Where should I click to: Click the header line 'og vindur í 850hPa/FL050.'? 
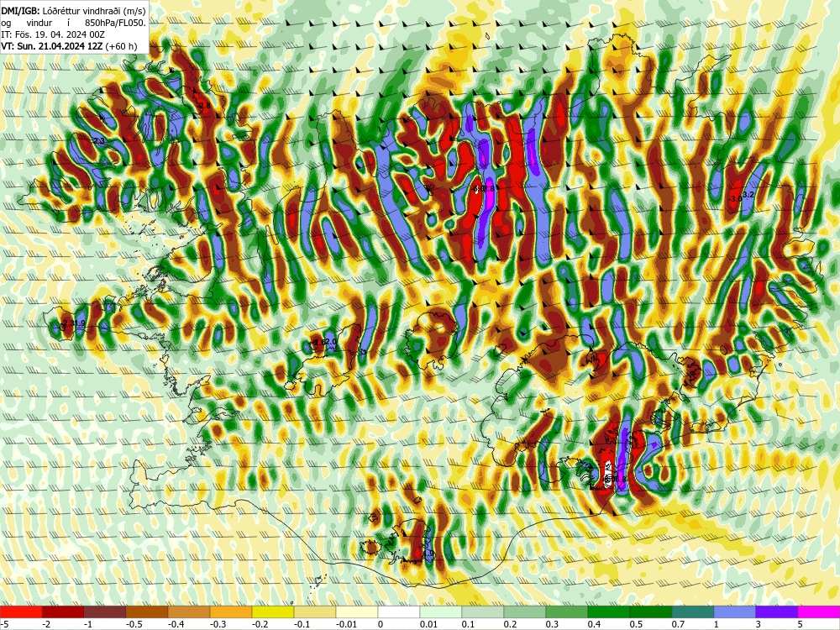[73, 23]
